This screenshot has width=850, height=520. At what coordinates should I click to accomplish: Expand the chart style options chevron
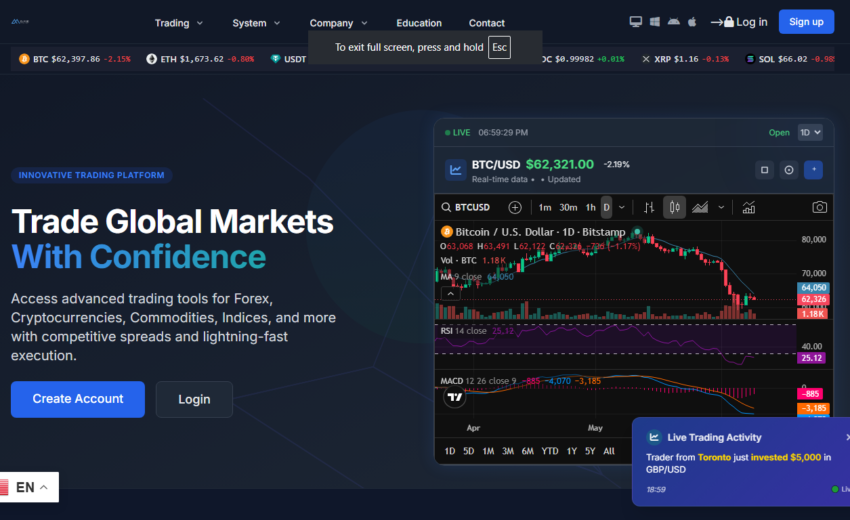tap(721, 207)
